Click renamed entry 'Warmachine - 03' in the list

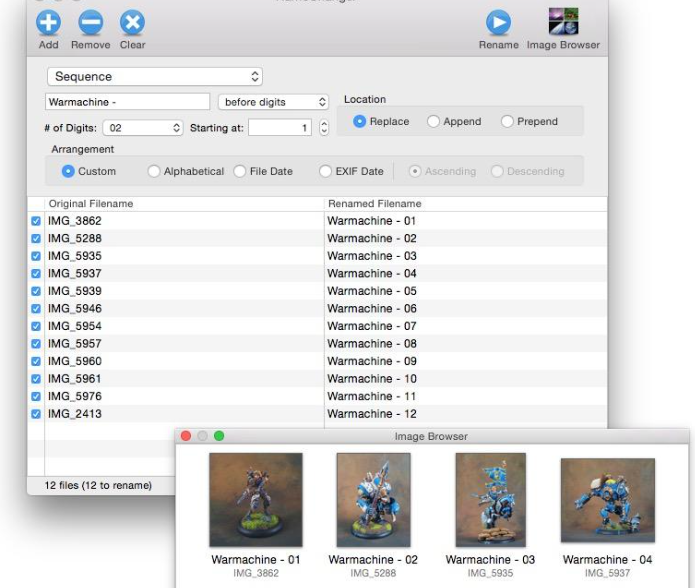372,256
